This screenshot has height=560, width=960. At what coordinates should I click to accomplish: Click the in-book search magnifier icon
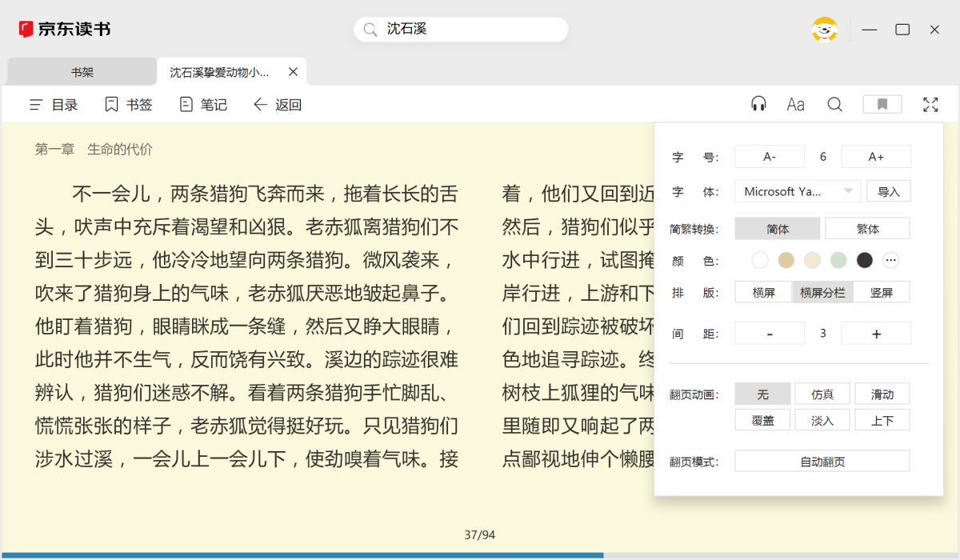(x=834, y=104)
